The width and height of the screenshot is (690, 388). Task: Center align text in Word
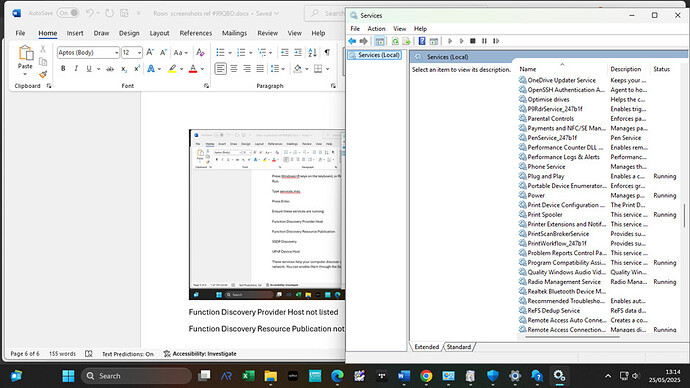coord(234,69)
